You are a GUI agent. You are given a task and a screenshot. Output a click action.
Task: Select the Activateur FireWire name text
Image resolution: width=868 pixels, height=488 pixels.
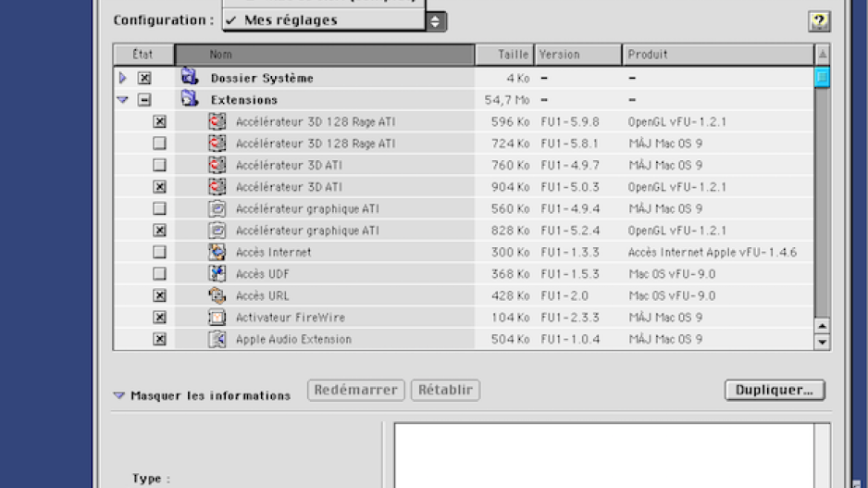point(291,318)
